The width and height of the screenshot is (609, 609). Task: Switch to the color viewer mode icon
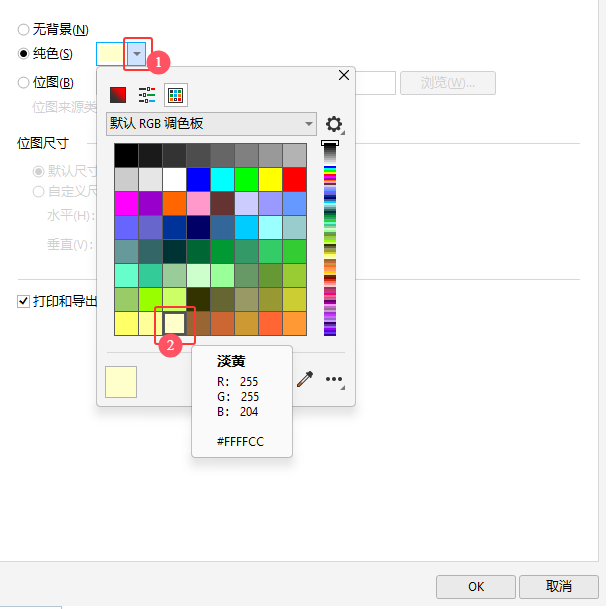pyautogui.click(x=118, y=95)
